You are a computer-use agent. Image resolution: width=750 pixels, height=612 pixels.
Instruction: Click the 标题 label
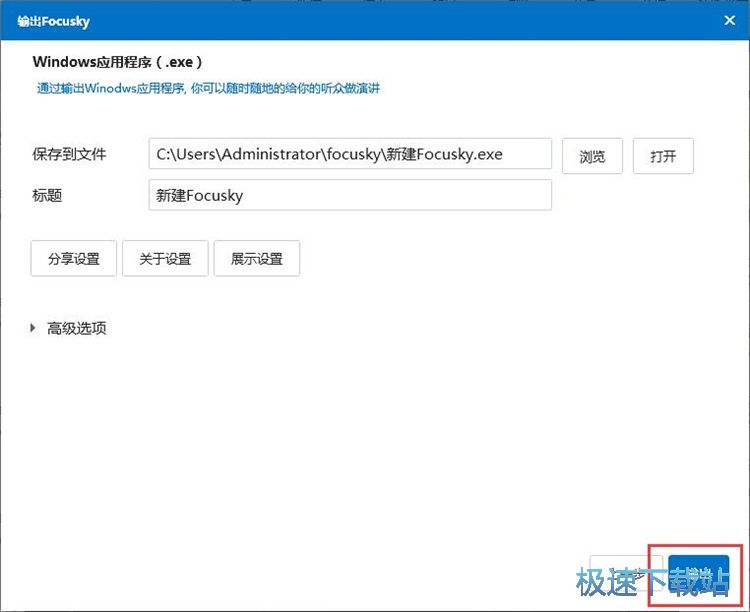point(47,195)
